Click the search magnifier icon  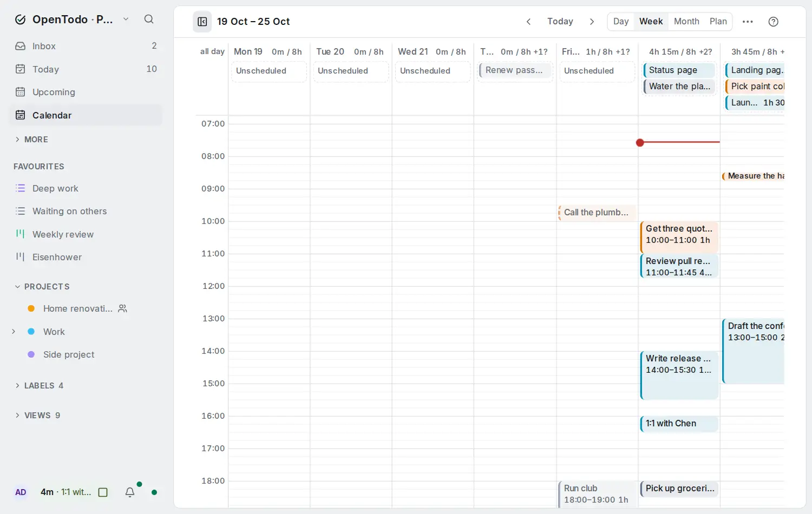pyautogui.click(x=149, y=19)
